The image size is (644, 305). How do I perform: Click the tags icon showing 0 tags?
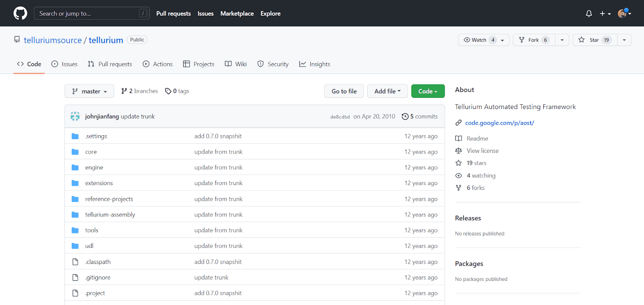point(168,91)
